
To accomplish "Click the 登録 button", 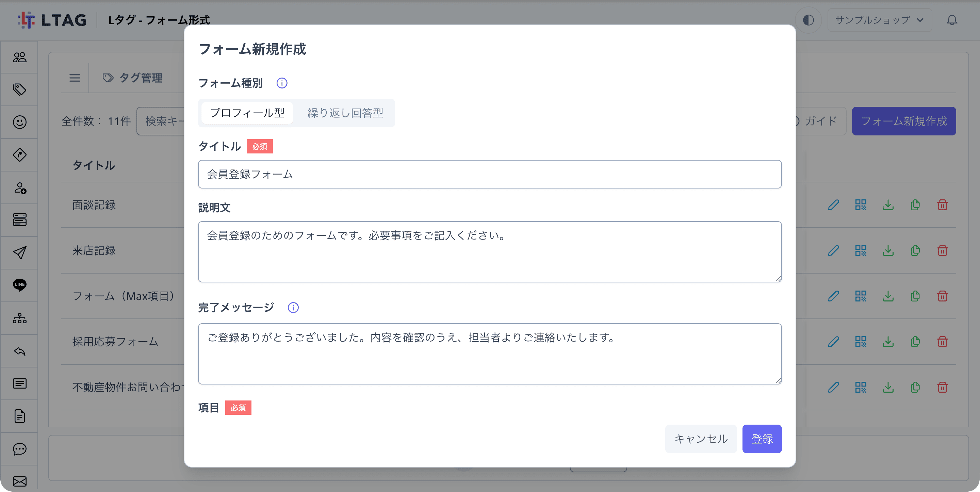I will (x=762, y=439).
